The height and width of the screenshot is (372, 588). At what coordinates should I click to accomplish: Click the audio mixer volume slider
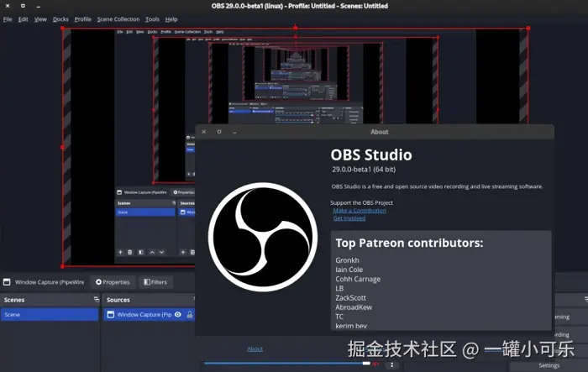coord(287,363)
